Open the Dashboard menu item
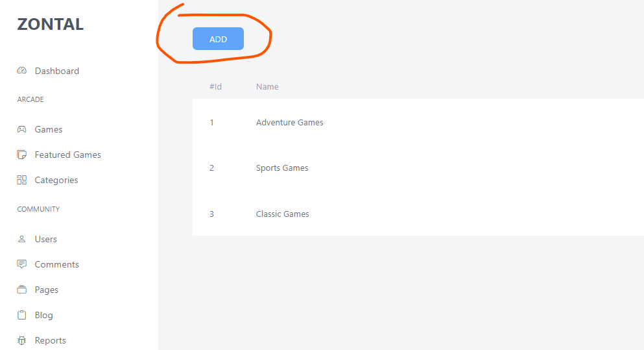 [x=57, y=71]
